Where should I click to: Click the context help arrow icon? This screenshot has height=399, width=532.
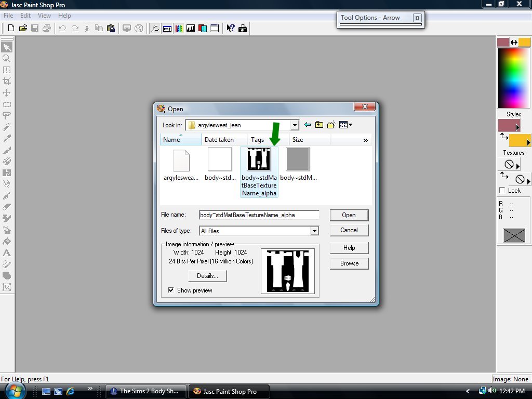tap(230, 29)
